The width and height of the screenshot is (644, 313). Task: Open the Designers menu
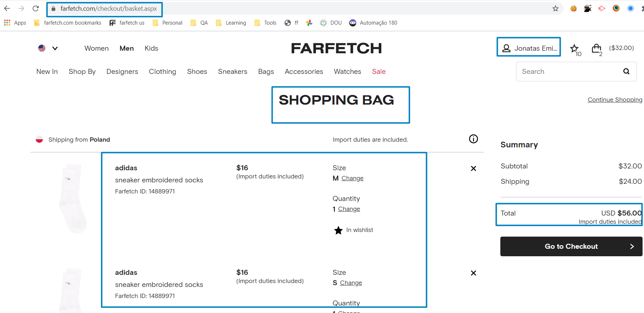122,71
